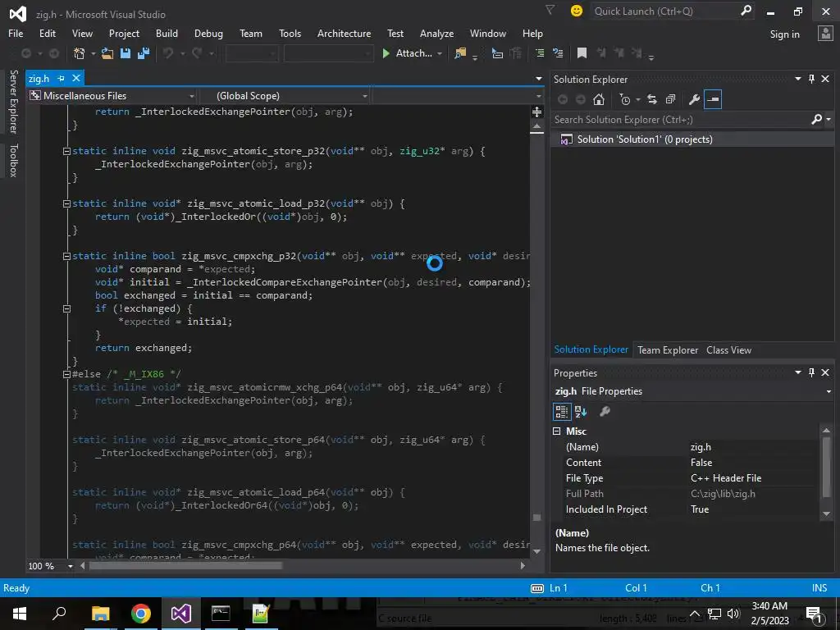Click the Pending Changes Filter clock icon
Image resolution: width=840 pixels, height=630 pixels.
pyautogui.click(x=624, y=99)
